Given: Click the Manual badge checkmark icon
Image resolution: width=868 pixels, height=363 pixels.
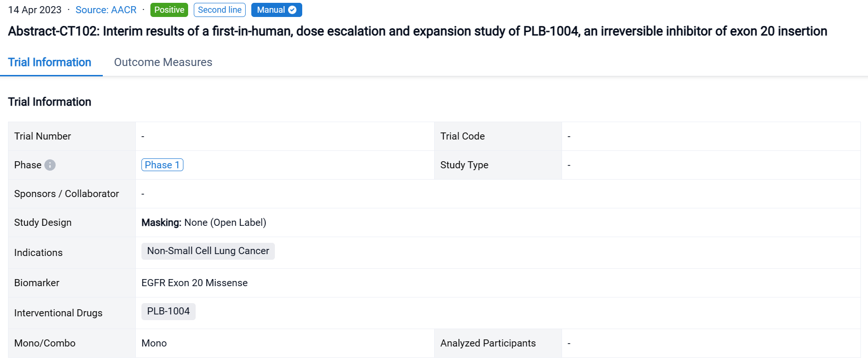Looking at the screenshot, I should [x=292, y=10].
